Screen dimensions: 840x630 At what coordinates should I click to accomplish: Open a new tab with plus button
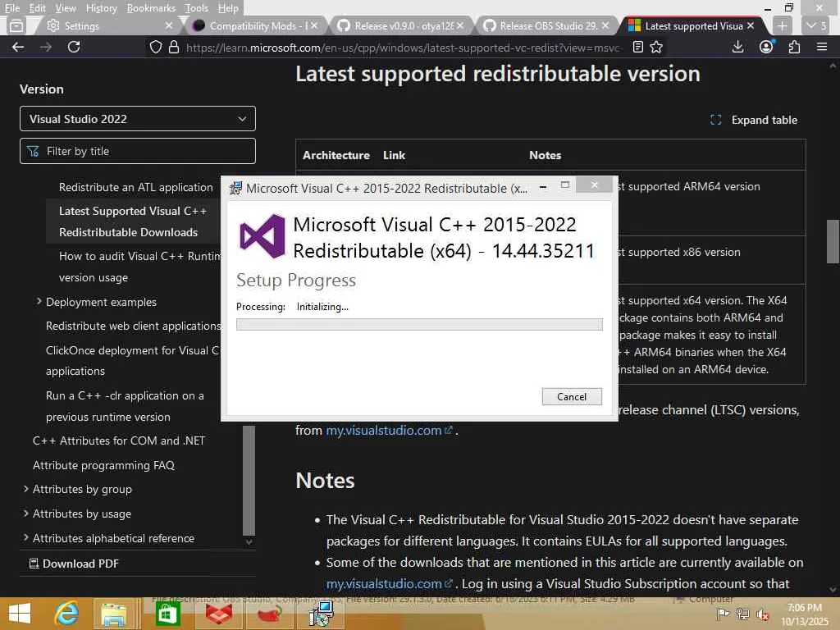point(782,25)
